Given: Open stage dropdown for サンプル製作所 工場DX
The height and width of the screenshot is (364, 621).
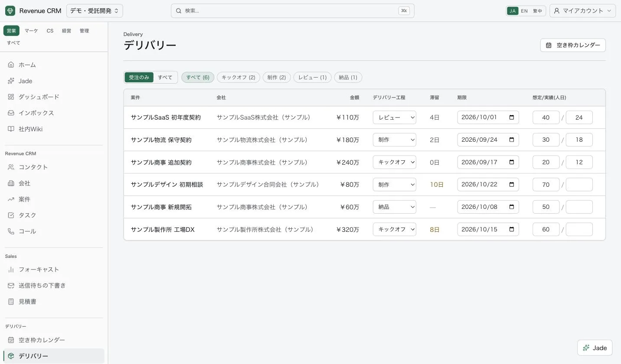Looking at the screenshot, I should 395,229.
